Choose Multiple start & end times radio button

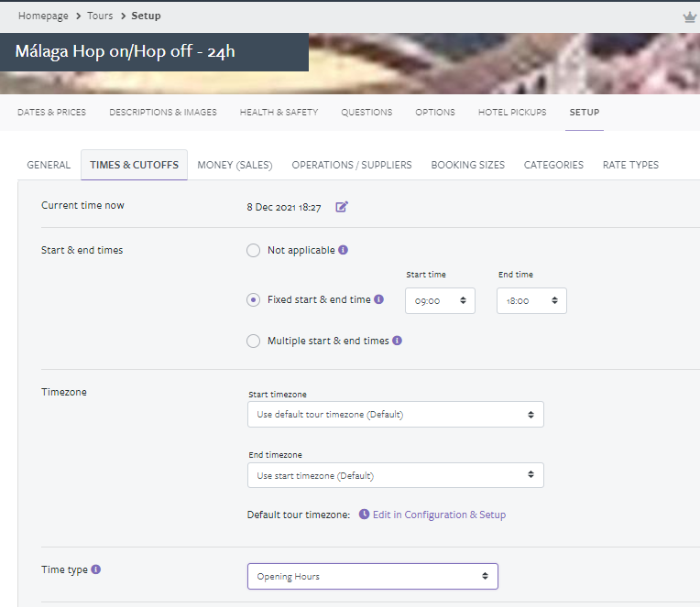point(253,341)
